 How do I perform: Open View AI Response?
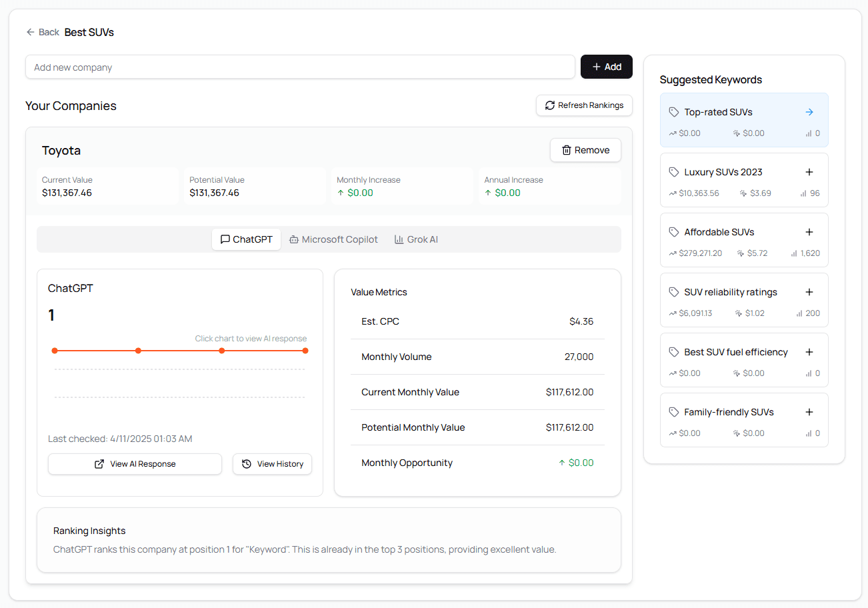point(135,464)
